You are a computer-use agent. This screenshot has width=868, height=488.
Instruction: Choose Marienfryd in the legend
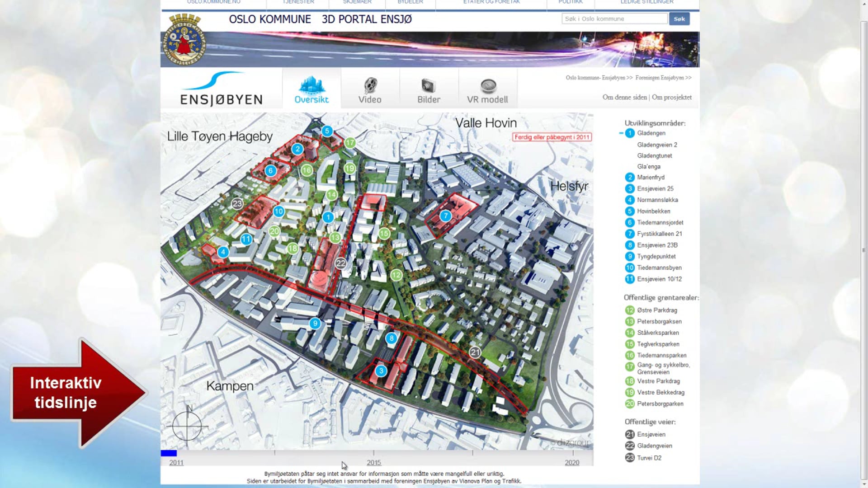point(651,177)
